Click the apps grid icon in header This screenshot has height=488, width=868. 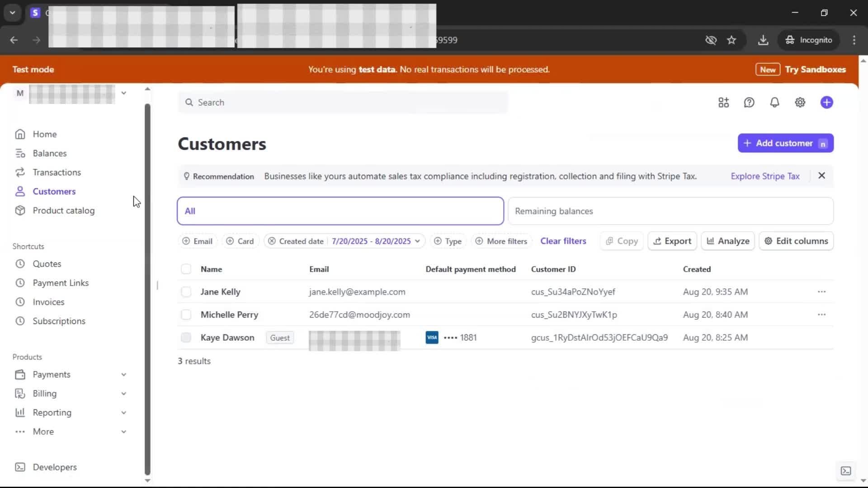pyautogui.click(x=723, y=103)
